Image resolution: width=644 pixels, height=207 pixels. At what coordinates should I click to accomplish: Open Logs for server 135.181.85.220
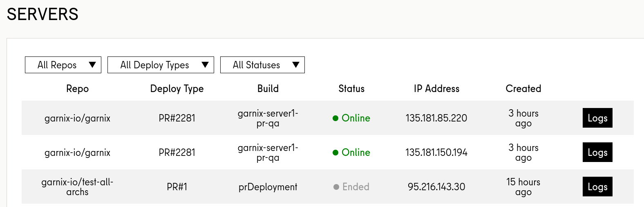pos(597,118)
